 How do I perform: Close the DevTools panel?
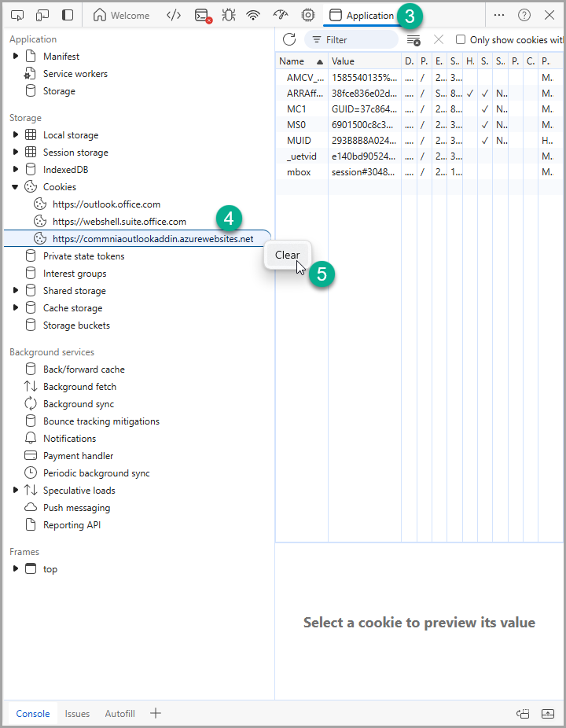click(x=549, y=15)
